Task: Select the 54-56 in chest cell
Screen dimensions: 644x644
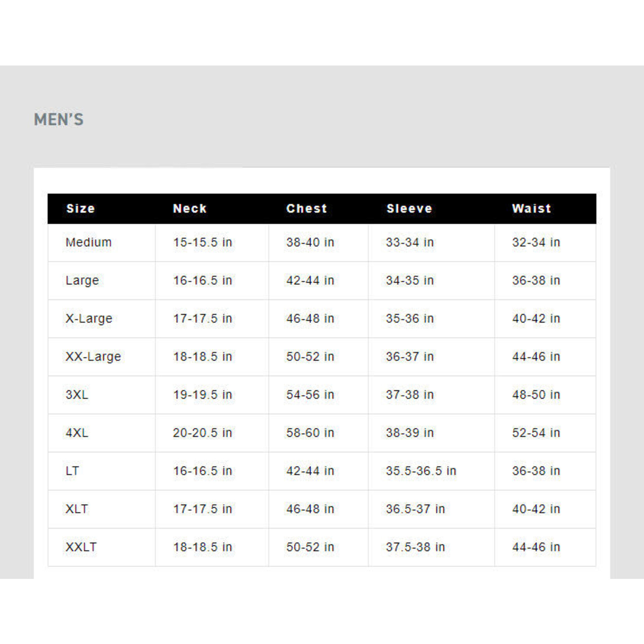Action: (x=310, y=395)
